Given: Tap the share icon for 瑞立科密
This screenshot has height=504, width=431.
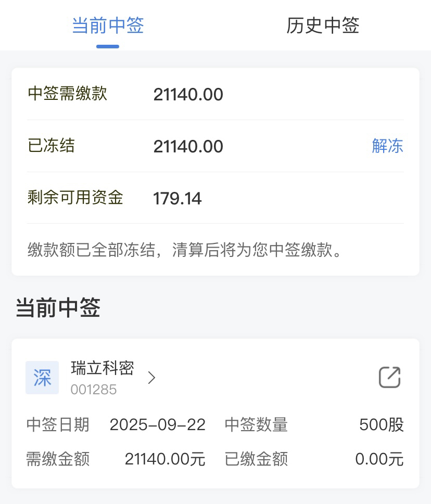Looking at the screenshot, I should click(x=389, y=377).
